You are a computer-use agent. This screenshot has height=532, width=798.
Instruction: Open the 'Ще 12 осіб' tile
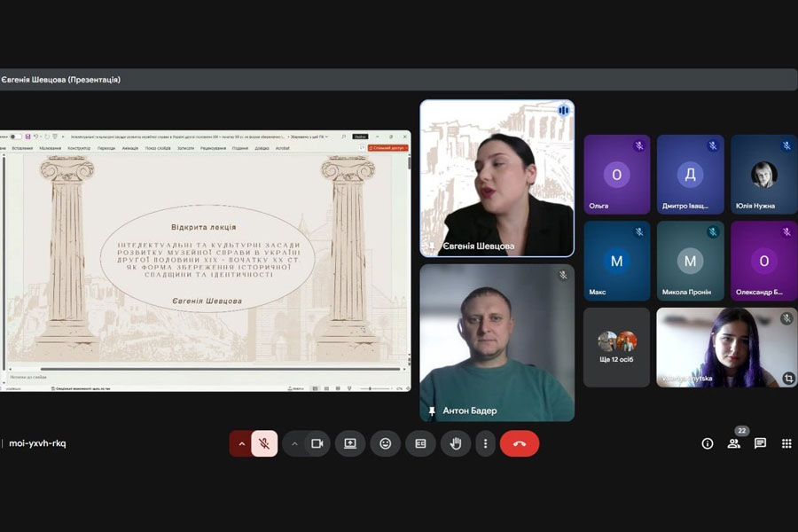617,348
